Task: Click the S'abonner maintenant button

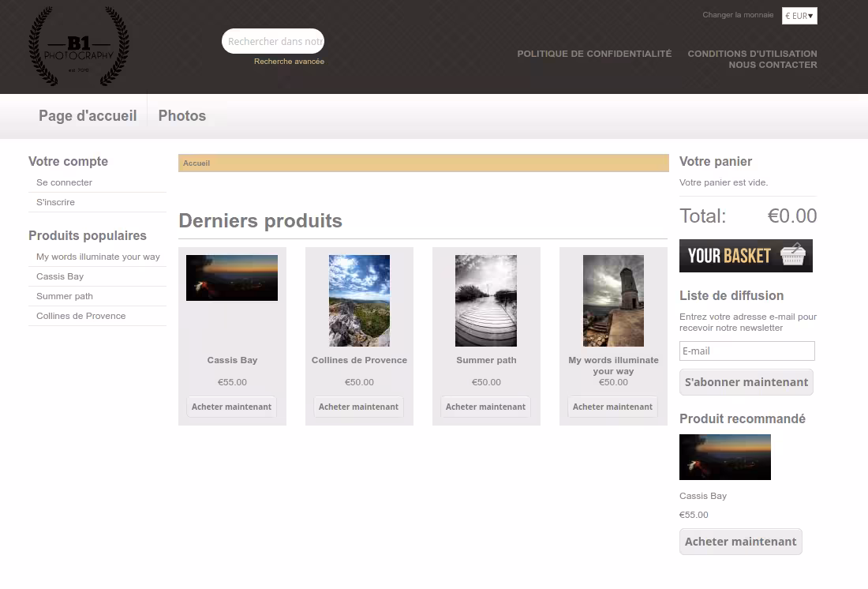Action: pyautogui.click(x=746, y=382)
